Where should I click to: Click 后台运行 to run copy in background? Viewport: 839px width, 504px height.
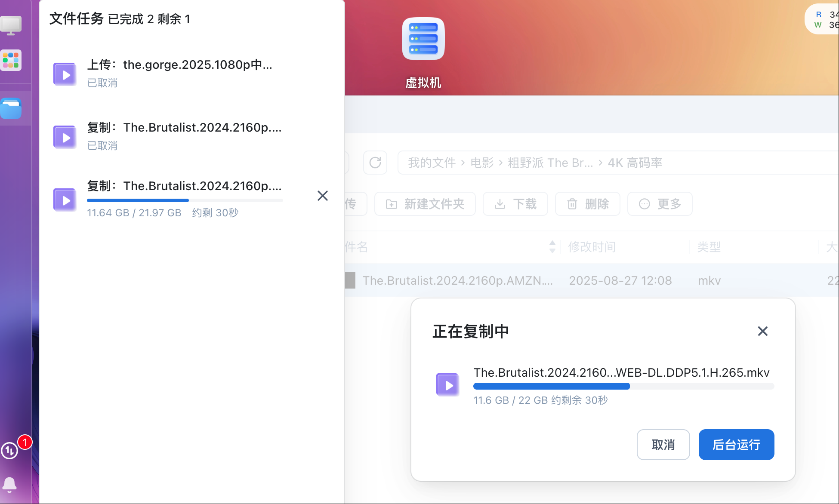pyautogui.click(x=736, y=445)
